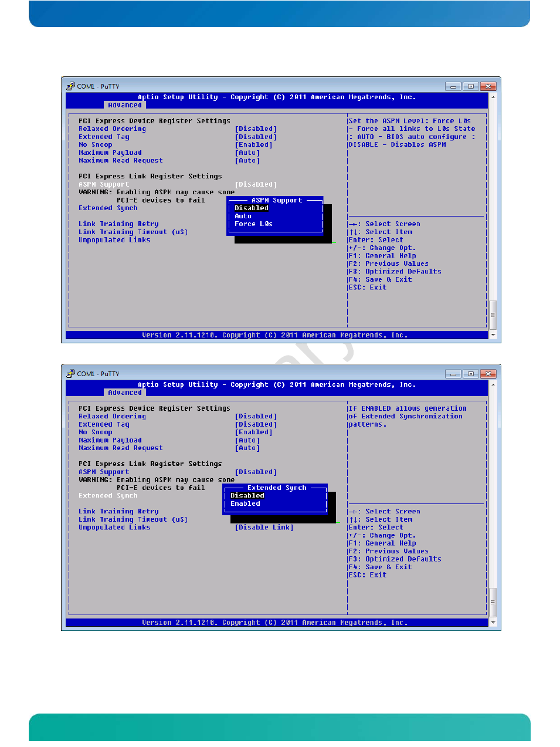The image size is (560, 747).
Task: Select Maximum Payload in upper window
Action: tap(110, 153)
